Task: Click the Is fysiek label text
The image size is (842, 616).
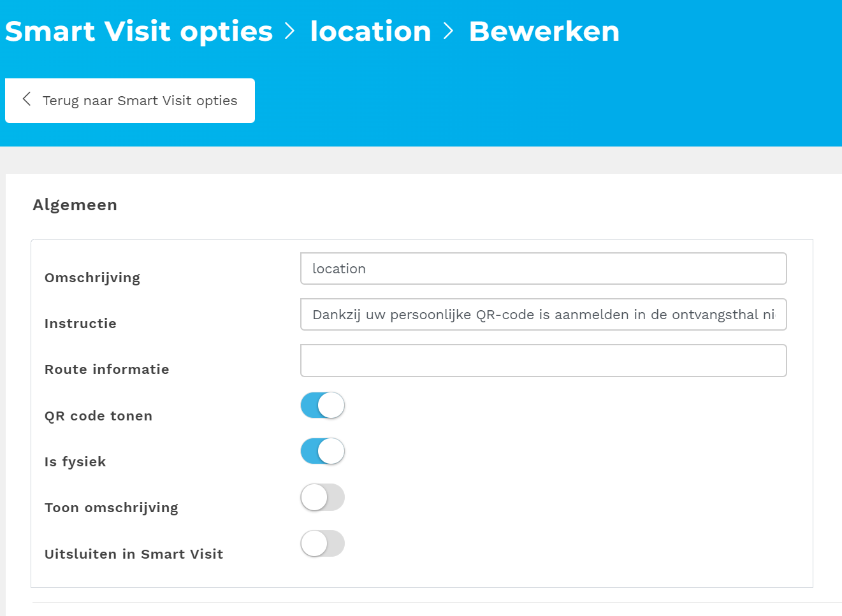Action: click(x=75, y=462)
